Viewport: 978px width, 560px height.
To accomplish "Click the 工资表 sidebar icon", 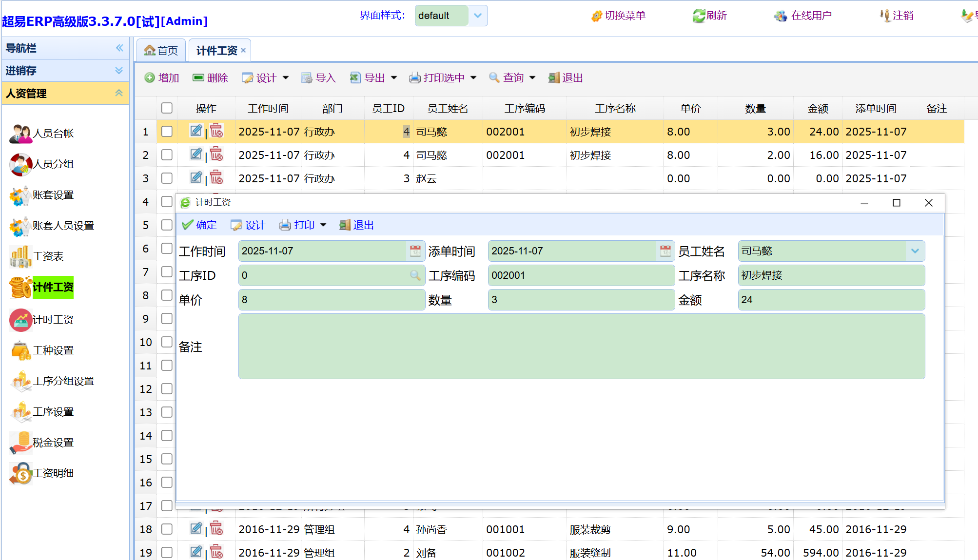I will coord(20,256).
